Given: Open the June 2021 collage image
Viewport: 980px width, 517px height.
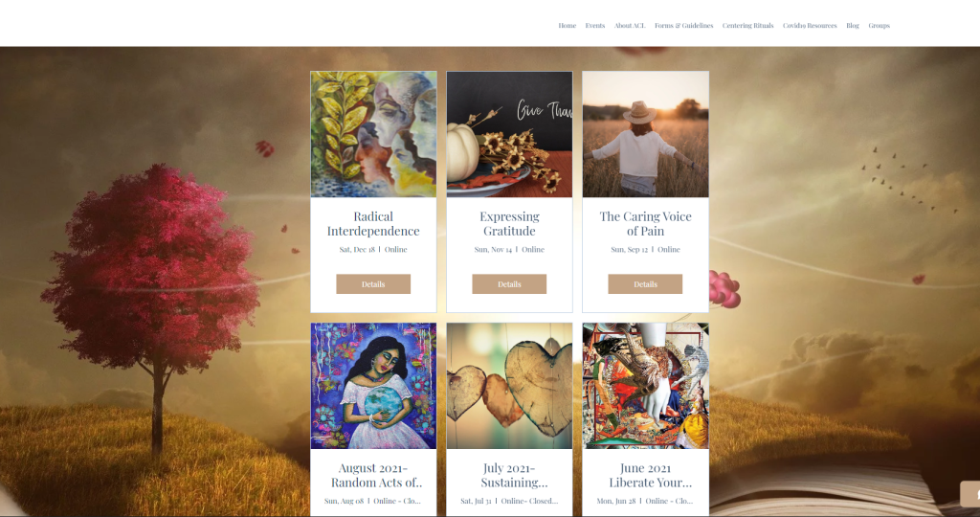Looking at the screenshot, I should tap(646, 386).
